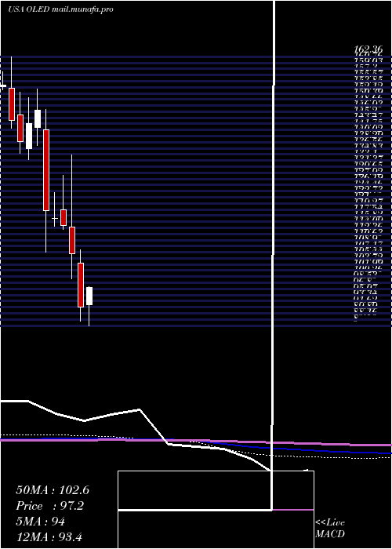
Task: Click the 'Price : 97.2' readout
Action: tap(50, 506)
